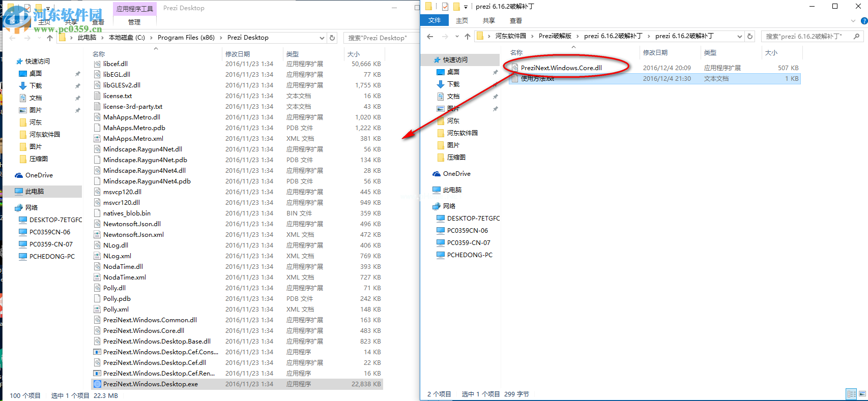Click the Up arrow in Prezi Desktop window
The width and height of the screenshot is (868, 401).
50,38
